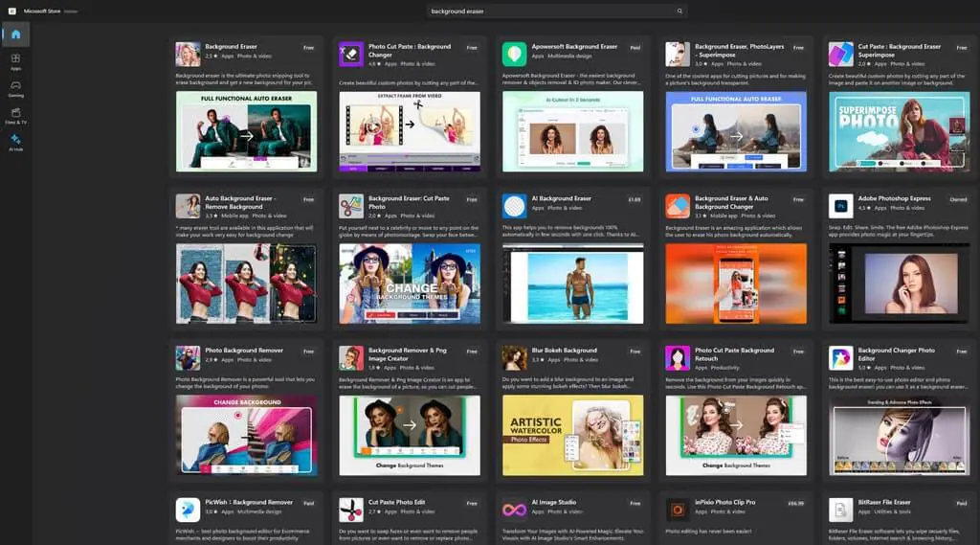Open Background Remover & Png Image Creator icon
980x545 pixels.
pyautogui.click(x=351, y=358)
